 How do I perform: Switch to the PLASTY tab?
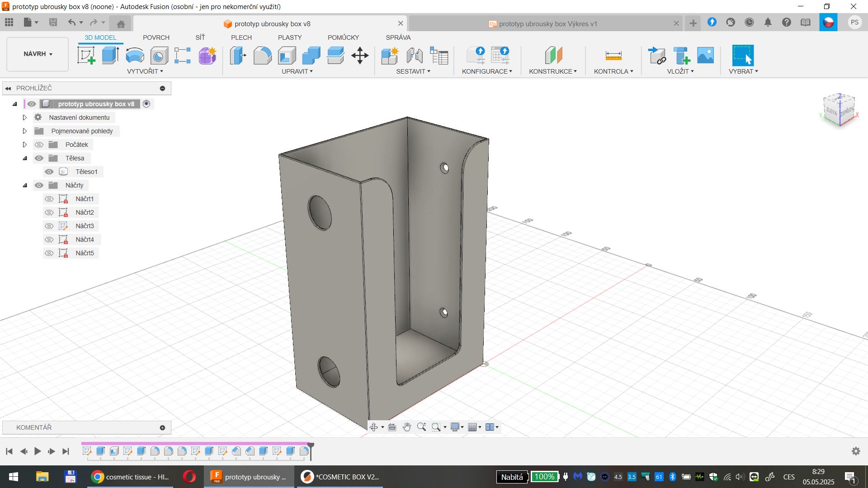pos(290,38)
